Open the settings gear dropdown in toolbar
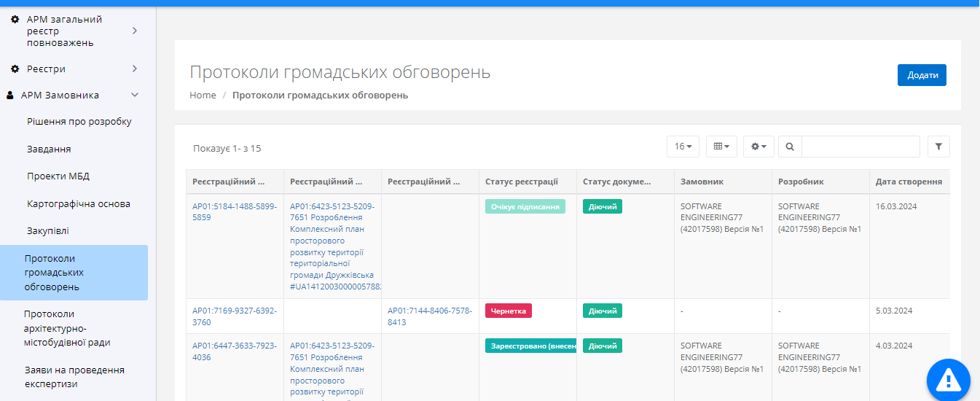The image size is (980, 401). pos(758,147)
